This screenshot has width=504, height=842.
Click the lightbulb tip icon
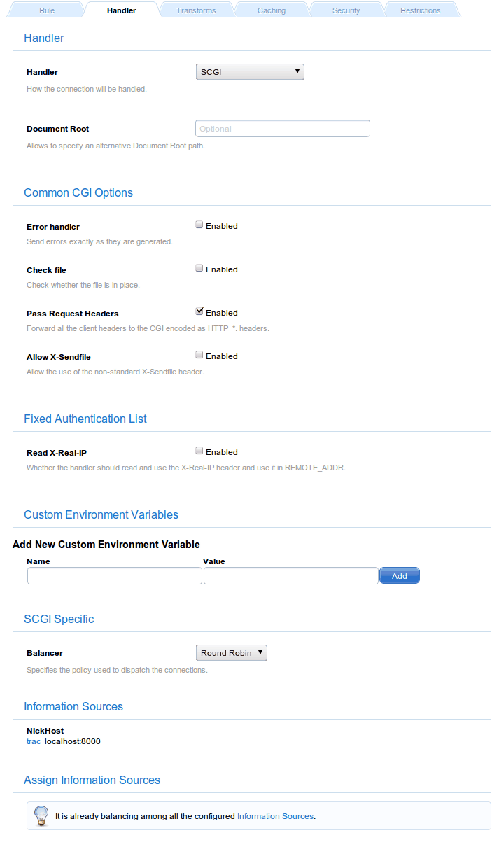[x=41, y=815]
